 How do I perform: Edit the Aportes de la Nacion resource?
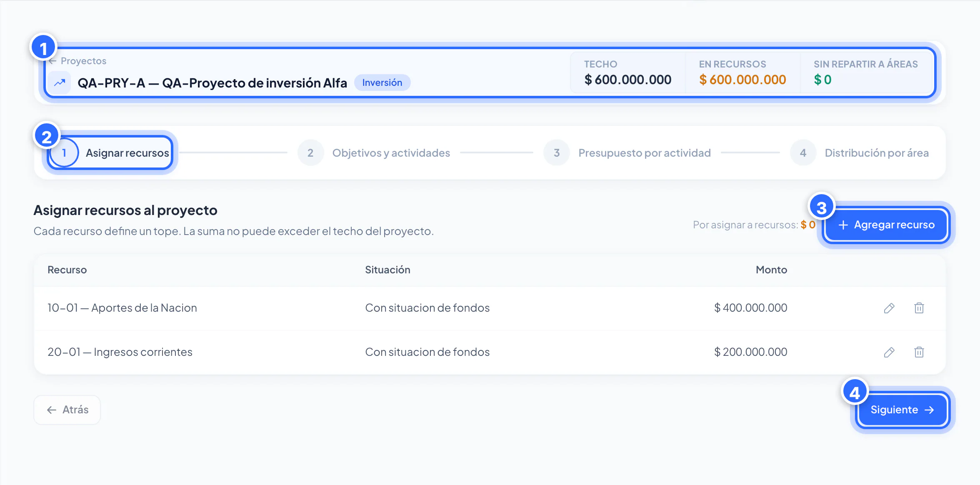click(x=889, y=308)
